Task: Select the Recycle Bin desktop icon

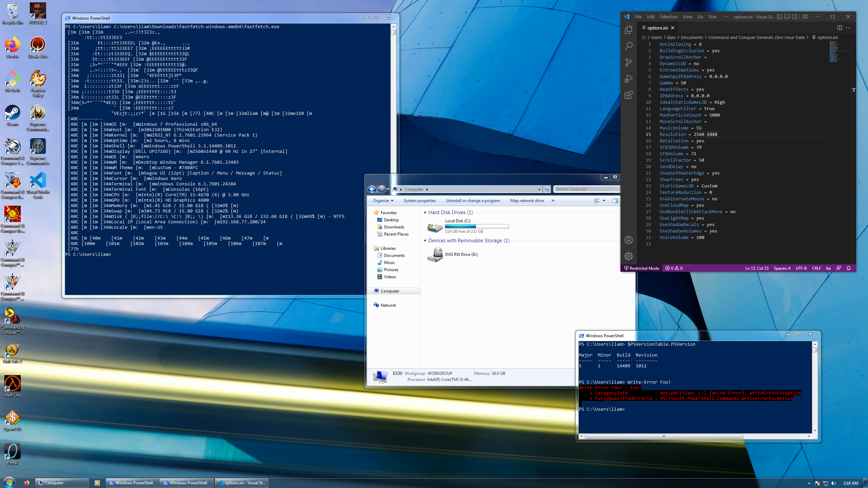Action: tap(13, 14)
